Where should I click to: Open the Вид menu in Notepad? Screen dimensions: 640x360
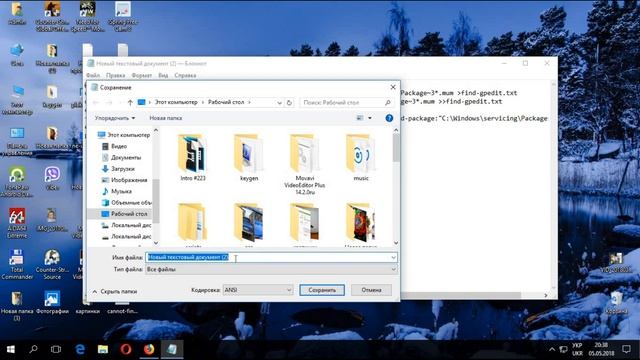point(163,76)
